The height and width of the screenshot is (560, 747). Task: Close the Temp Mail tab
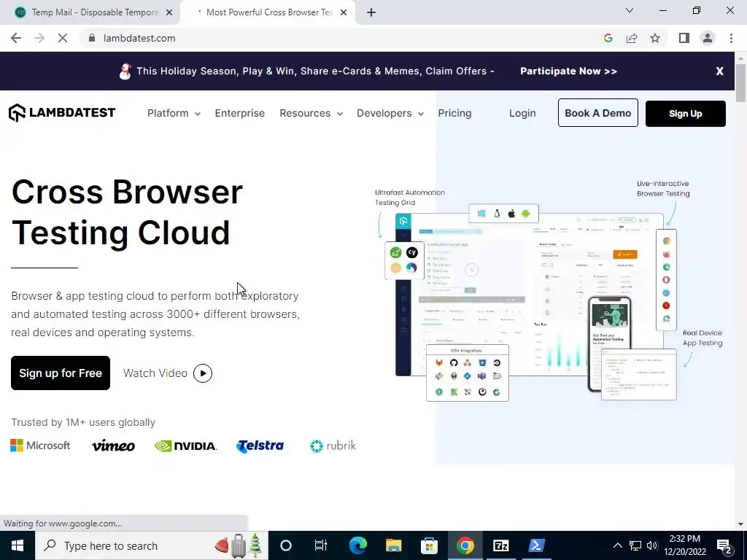(169, 12)
